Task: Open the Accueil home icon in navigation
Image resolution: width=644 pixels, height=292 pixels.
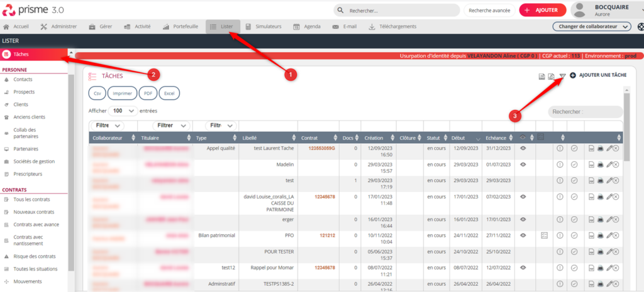Action: coord(7,27)
